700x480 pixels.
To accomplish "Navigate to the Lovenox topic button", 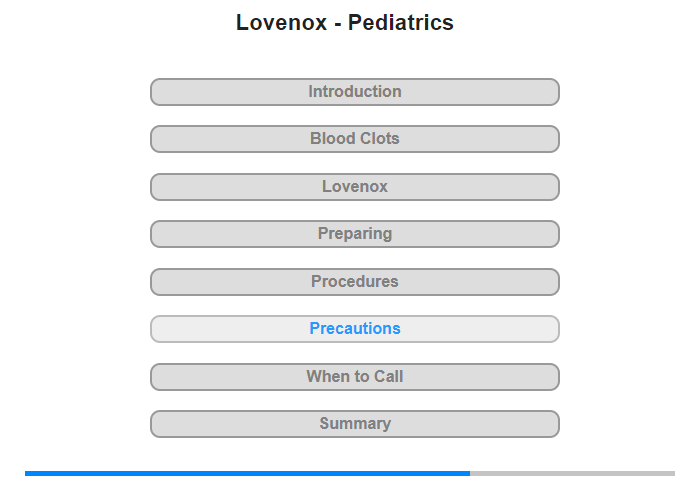I will tap(354, 187).
